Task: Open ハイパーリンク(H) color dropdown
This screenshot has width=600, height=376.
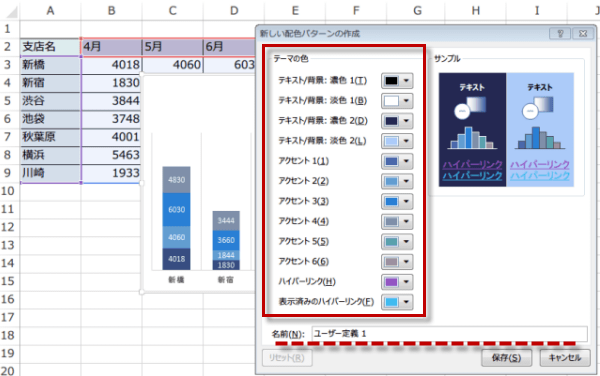Action: (x=397, y=282)
